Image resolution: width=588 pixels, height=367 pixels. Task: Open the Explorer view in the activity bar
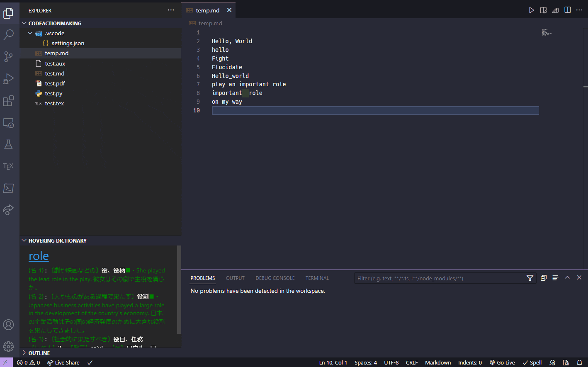(8, 13)
